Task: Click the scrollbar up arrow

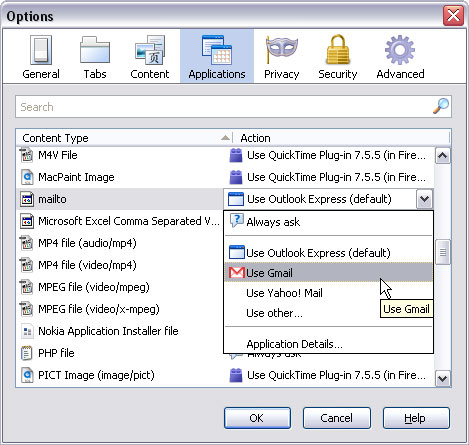Action: click(x=442, y=155)
